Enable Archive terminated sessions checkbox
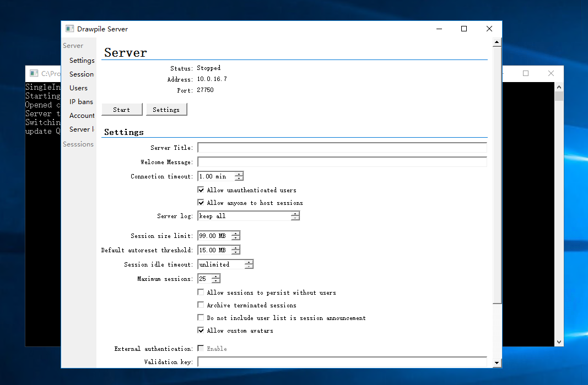588x385 pixels. 201,305
